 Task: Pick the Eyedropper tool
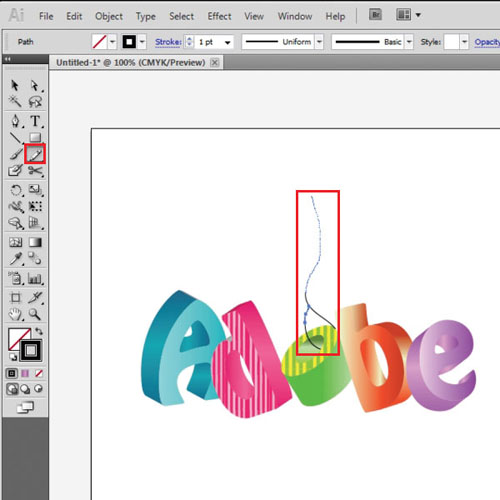point(15,259)
